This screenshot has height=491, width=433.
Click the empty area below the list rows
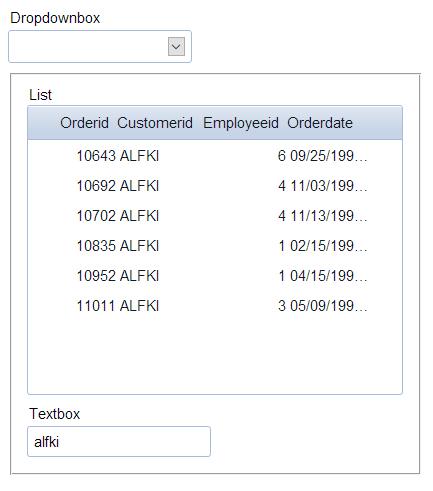215,357
